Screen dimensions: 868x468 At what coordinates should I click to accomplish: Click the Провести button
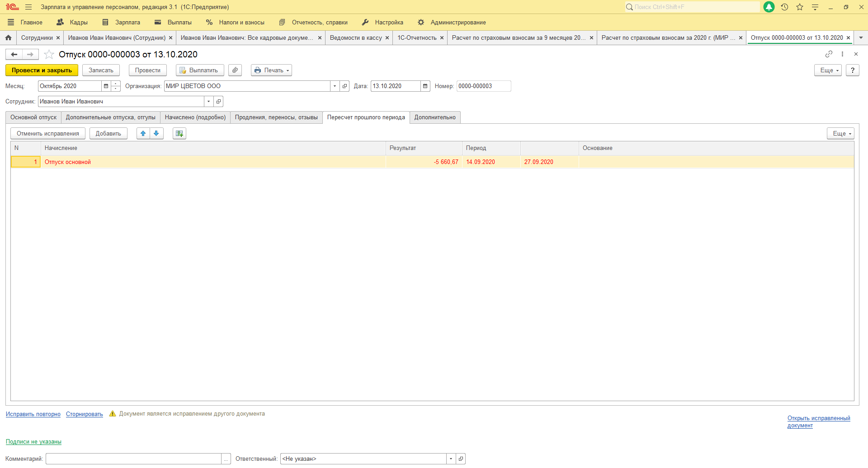point(147,70)
